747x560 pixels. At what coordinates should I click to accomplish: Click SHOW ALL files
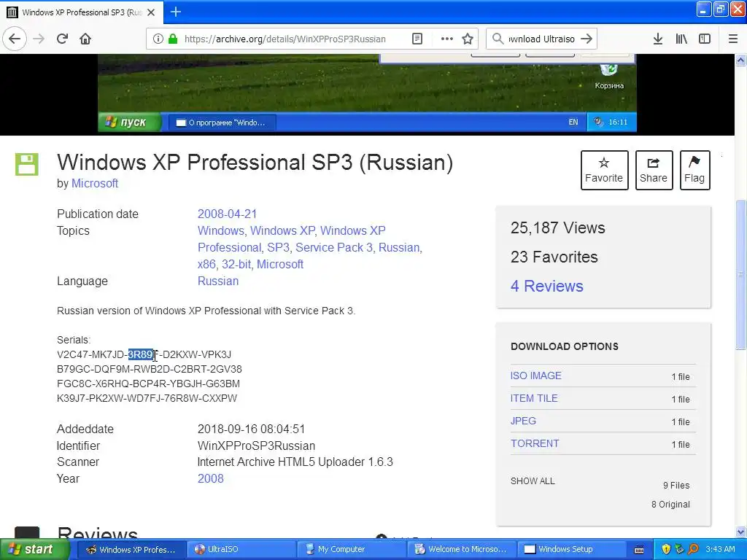(533, 481)
